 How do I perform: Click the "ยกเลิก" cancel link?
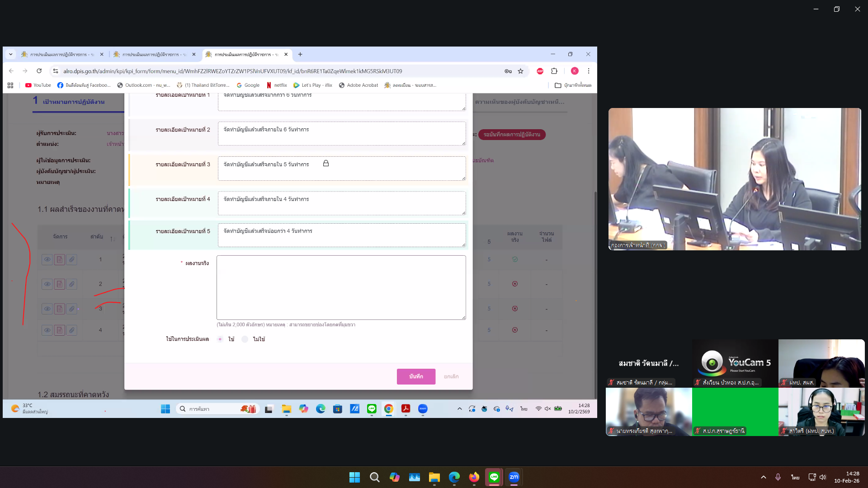pos(451,376)
